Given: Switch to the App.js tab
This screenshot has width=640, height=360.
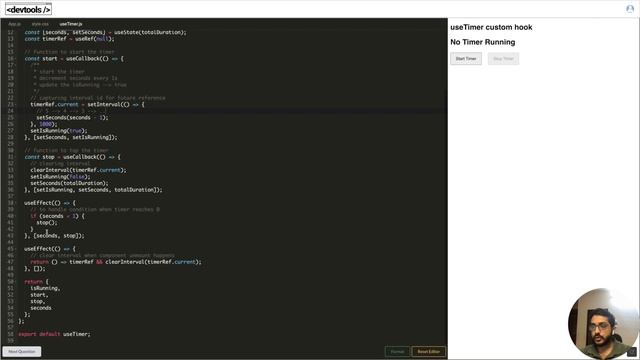Looking at the screenshot, I should (x=15, y=24).
